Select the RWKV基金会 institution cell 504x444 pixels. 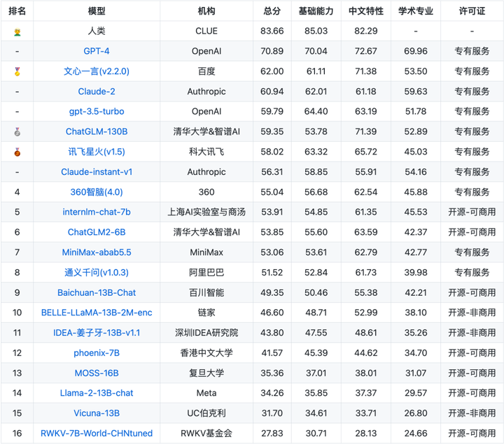[x=206, y=434]
